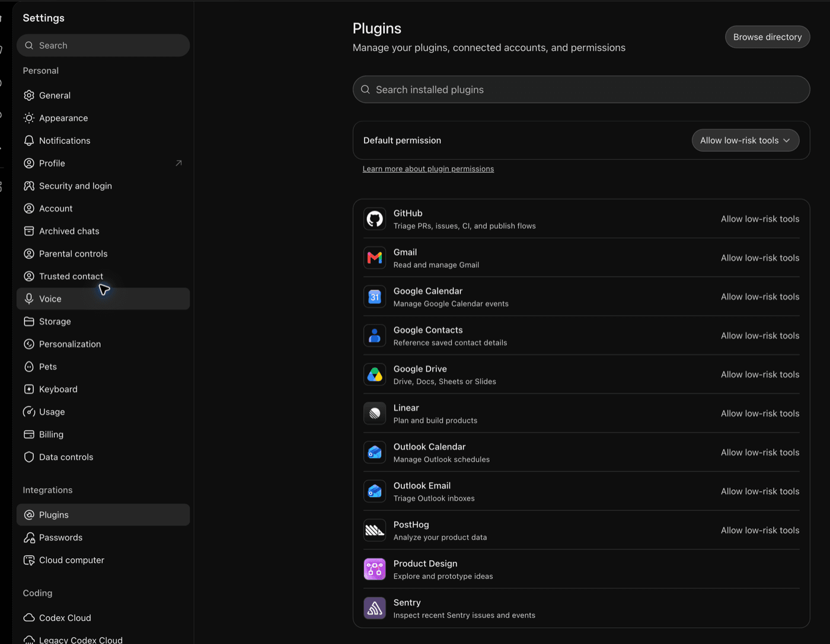Focus the Settings sidebar search box
830x644 pixels.
(x=103, y=46)
